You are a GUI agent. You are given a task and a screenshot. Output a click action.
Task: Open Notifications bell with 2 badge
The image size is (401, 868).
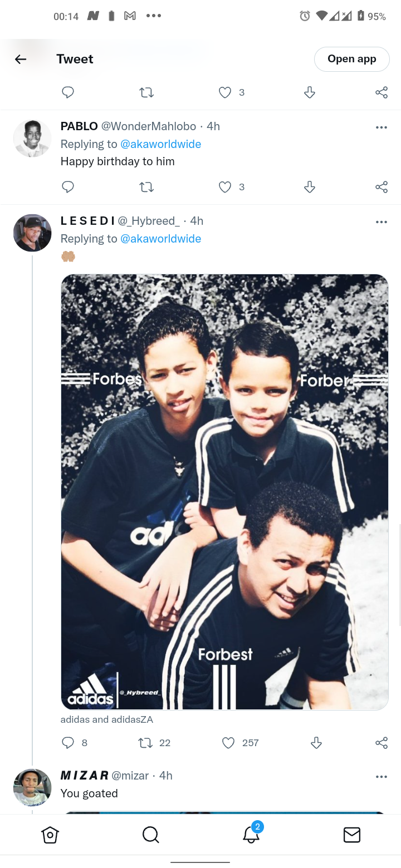tap(252, 833)
